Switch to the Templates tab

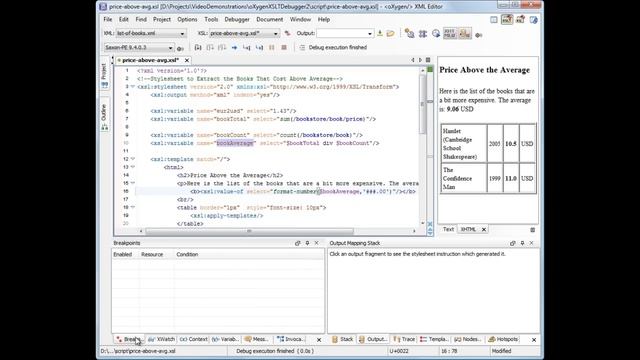(x=434, y=339)
